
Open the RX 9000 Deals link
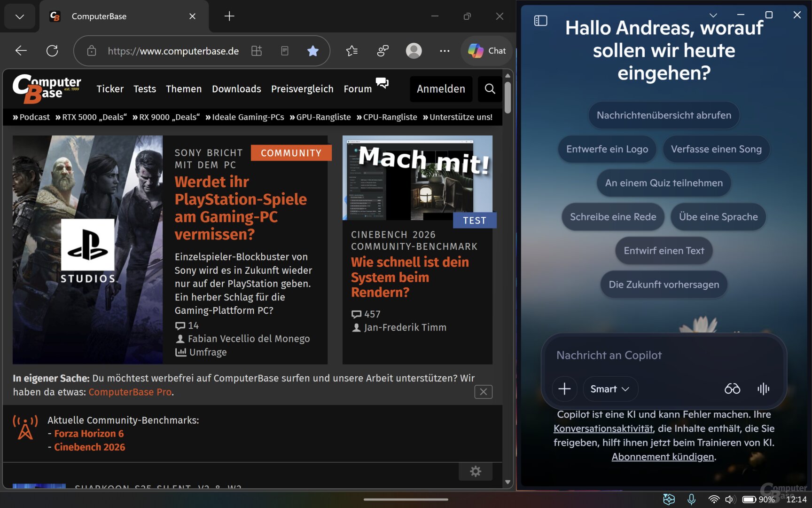click(166, 117)
